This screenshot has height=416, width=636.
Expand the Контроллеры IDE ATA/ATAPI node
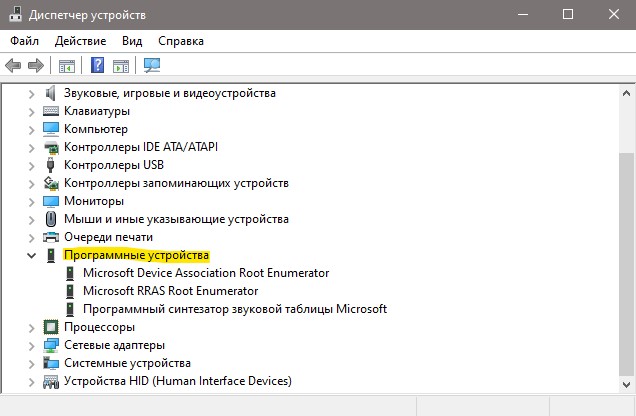pyautogui.click(x=31, y=148)
